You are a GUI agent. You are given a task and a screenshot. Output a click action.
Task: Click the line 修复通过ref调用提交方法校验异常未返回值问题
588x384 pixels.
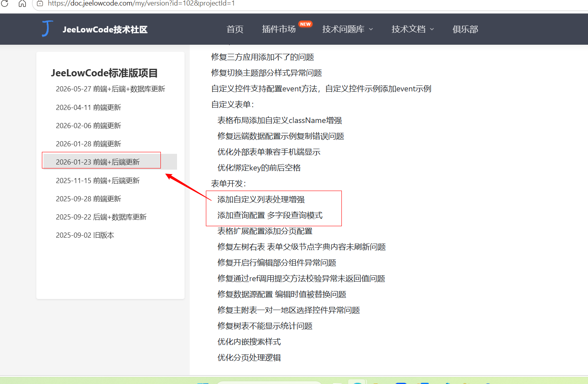pos(301,279)
